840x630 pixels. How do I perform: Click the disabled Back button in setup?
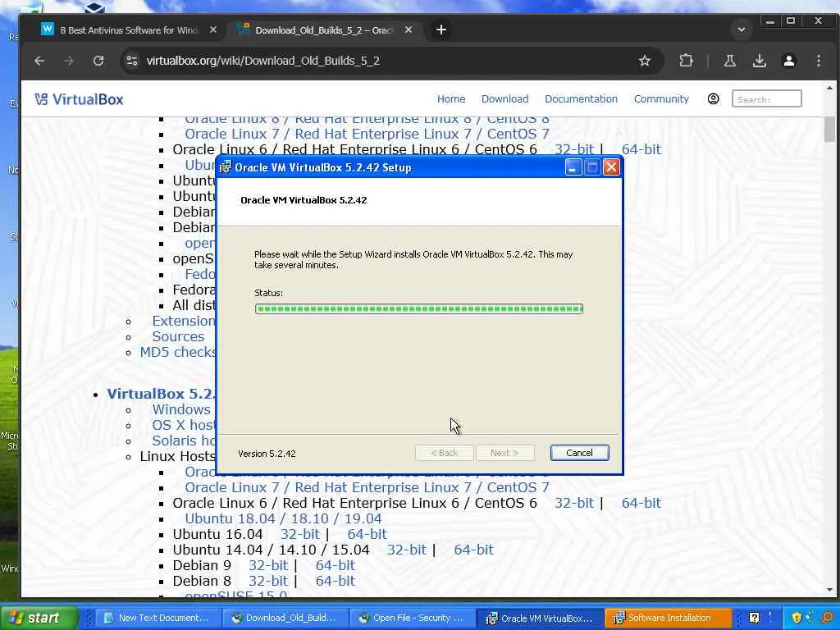(x=444, y=453)
